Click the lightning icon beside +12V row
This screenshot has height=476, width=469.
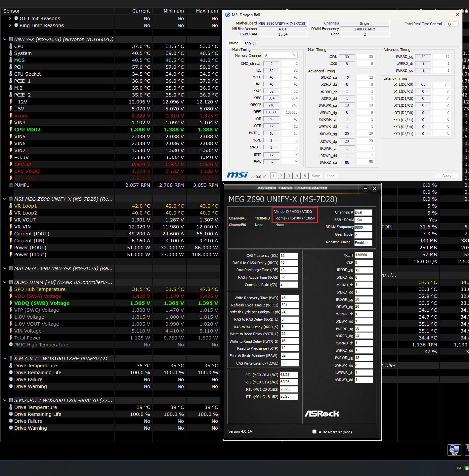(11, 102)
